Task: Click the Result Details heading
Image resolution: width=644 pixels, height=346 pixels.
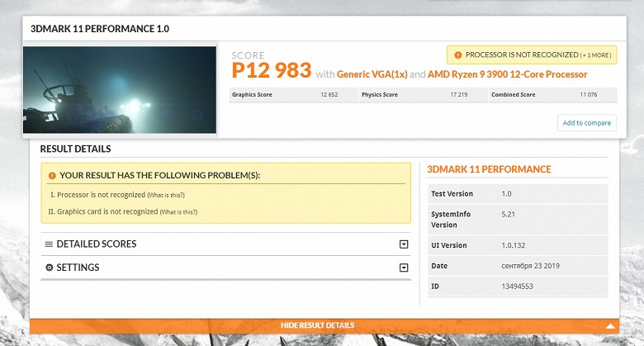Action: 76,149
